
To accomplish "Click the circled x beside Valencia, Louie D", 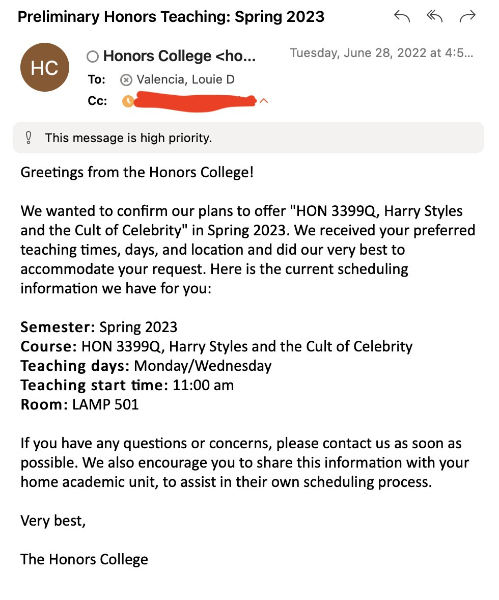I will click(x=126, y=80).
